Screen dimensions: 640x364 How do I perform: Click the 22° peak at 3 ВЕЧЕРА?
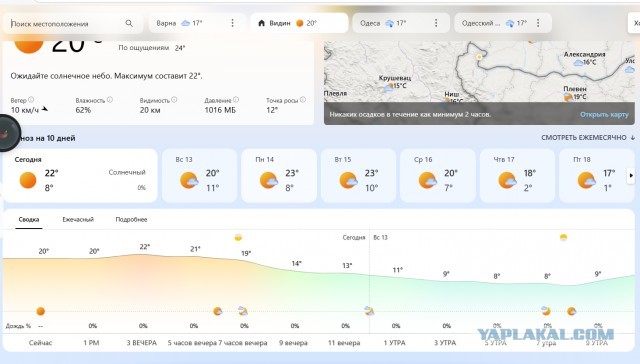(144, 247)
